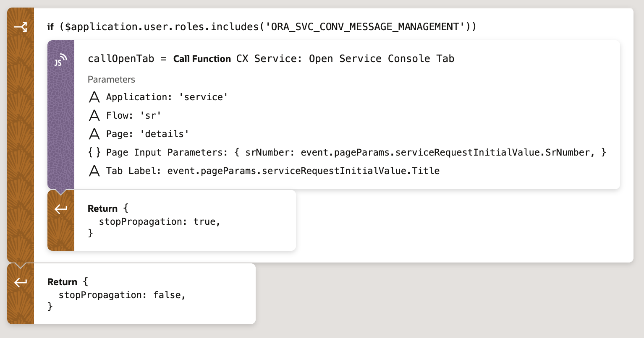
Task: Collapse the Parameters section
Action: 111,79
